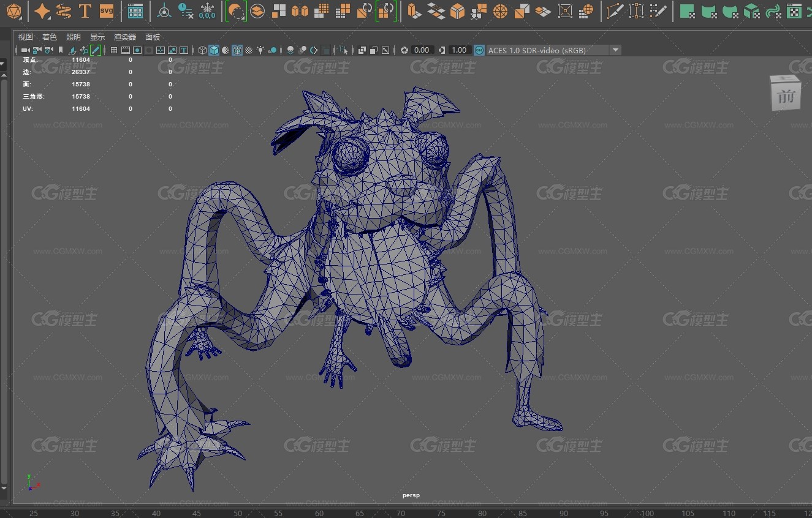Image resolution: width=812 pixels, height=518 pixels.
Task: Toggle smooth shade all blue cube
Action: coord(214,50)
